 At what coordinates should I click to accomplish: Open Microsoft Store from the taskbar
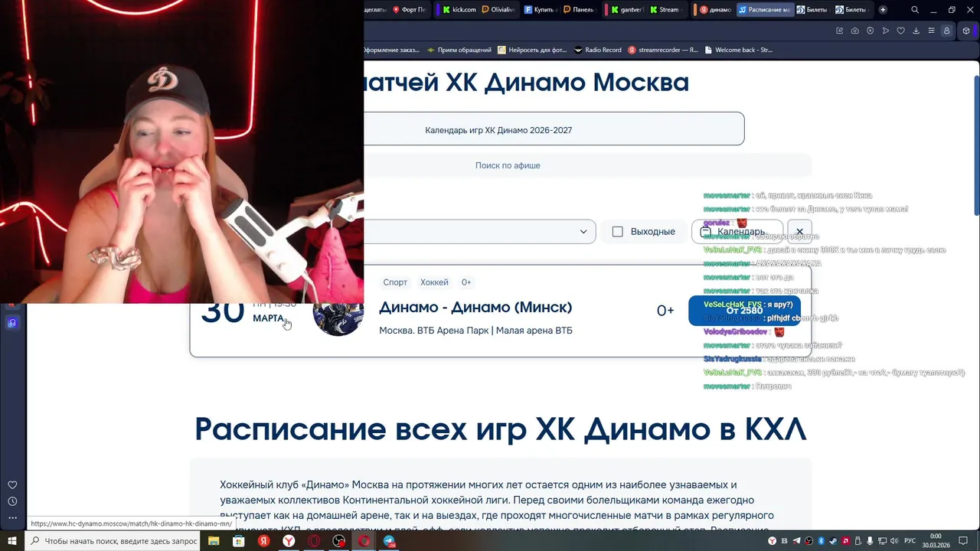pyautogui.click(x=239, y=541)
